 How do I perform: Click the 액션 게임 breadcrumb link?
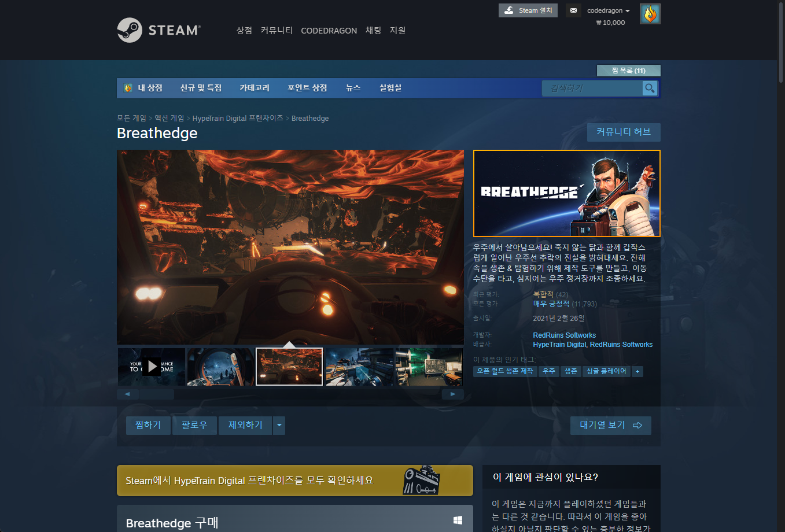[169, 118]
